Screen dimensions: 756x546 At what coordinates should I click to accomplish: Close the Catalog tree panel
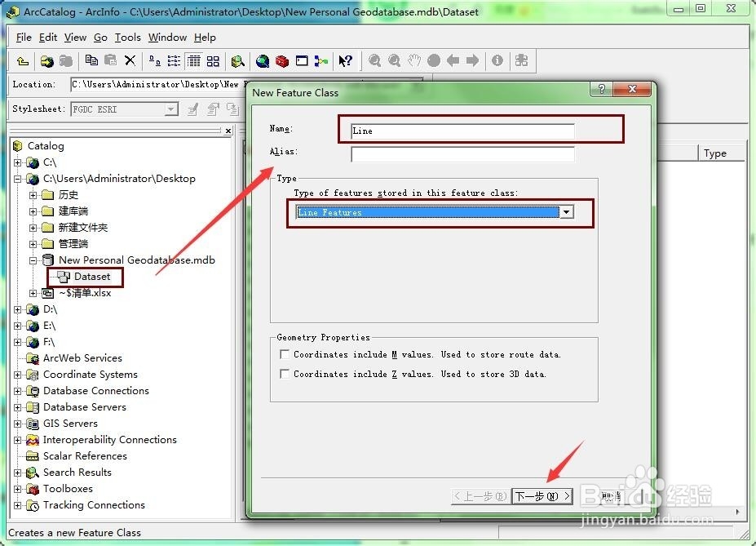click(228, 131)
